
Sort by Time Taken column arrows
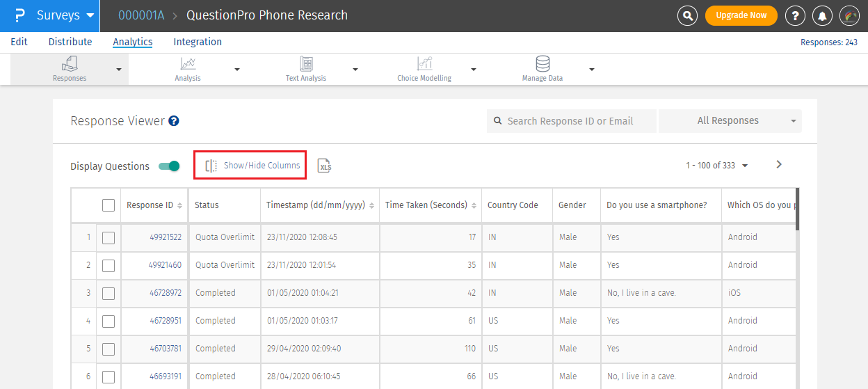pyautogui.click(x=474, y=205)
